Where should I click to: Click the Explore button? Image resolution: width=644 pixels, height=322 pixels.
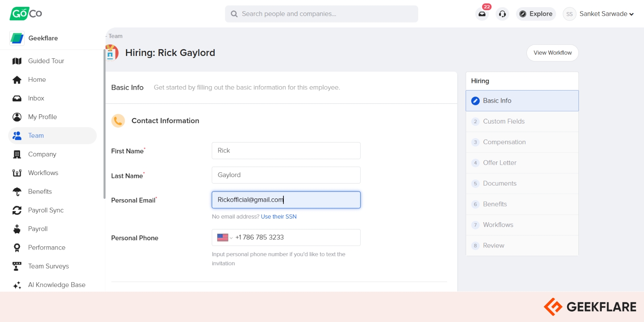tap(536, 14)
